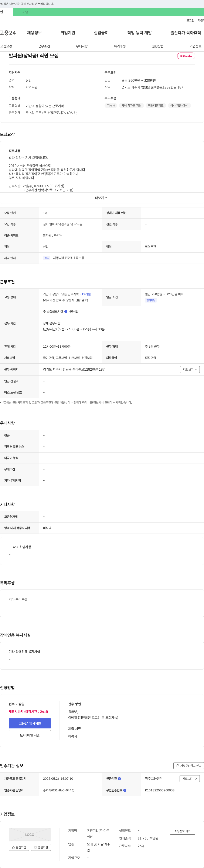This screenshot has height=868, width=204.
Task: Jump to 전형방법 section tab
Action: [157, 46]
